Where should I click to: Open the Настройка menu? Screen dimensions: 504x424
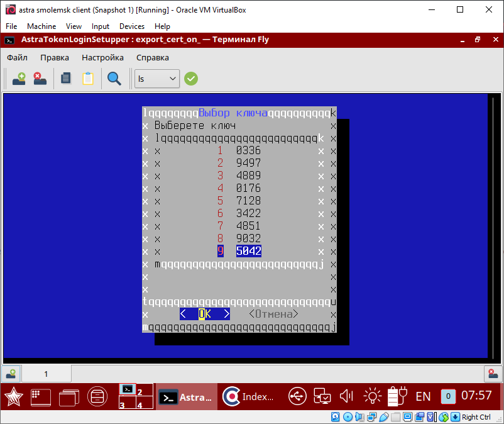coord(102,58)
